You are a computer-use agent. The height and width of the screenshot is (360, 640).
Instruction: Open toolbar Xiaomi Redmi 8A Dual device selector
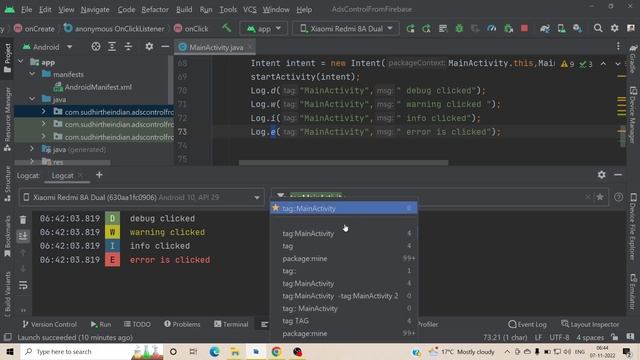click(346, 29)
